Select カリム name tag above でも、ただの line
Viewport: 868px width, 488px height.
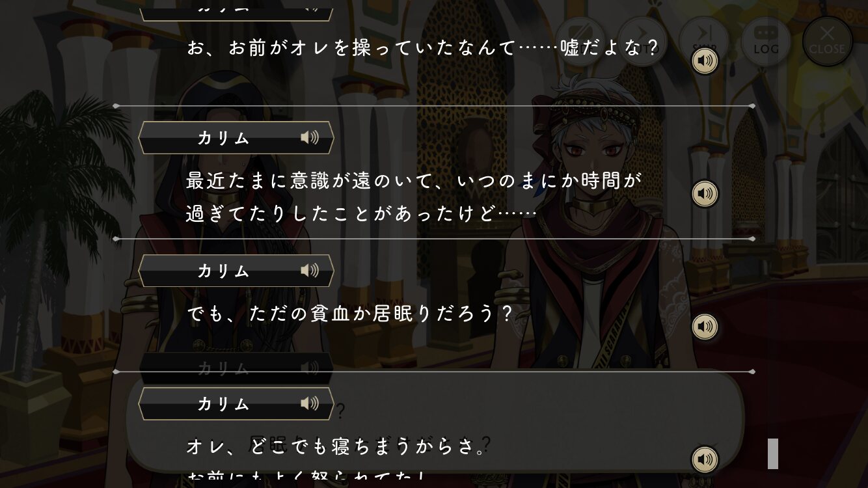[236, 271]
